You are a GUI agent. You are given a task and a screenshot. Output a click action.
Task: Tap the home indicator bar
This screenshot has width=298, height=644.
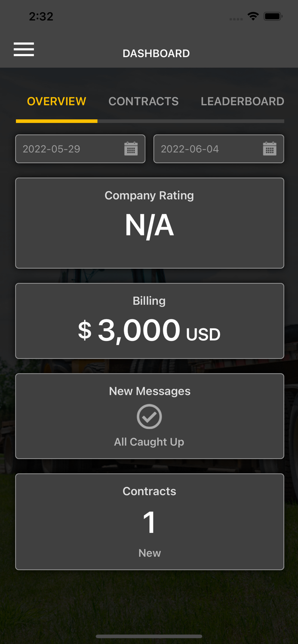(x=149, y=636)
